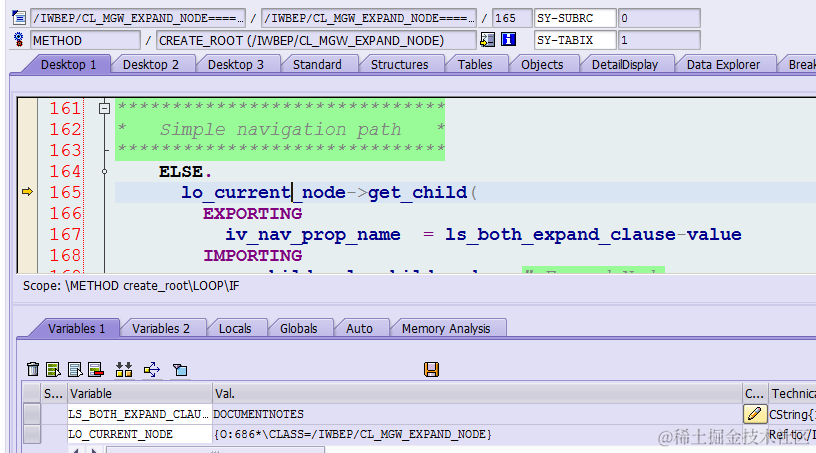Click the gear icon next to METHOD field
The image size is (816, 453).
click(19, 40)
